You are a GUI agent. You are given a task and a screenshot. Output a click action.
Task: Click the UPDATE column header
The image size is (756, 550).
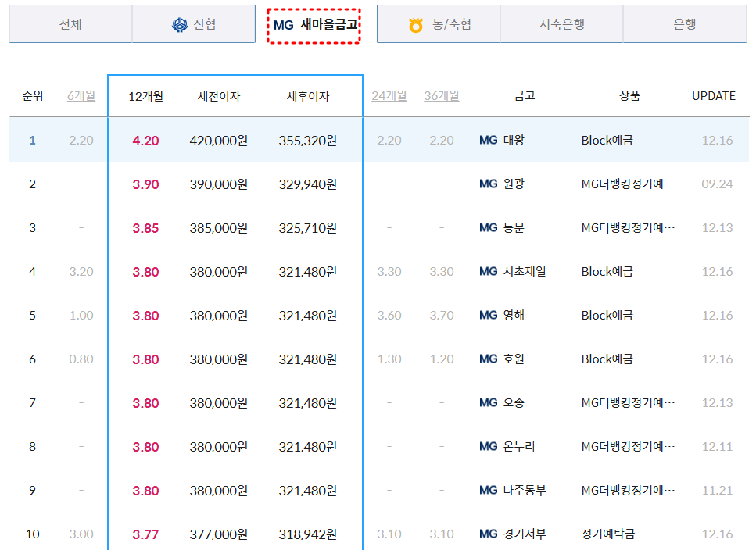tap(714, 96)
